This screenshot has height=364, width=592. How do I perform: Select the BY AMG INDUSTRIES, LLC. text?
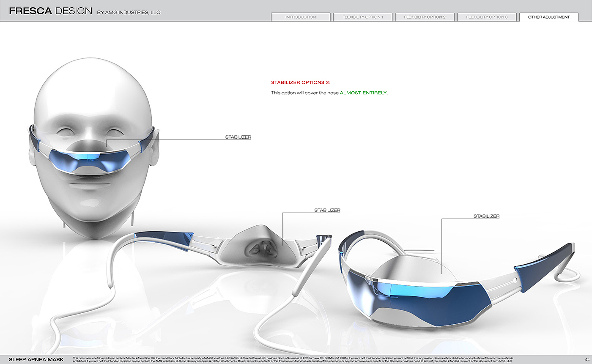coord(129,13)
